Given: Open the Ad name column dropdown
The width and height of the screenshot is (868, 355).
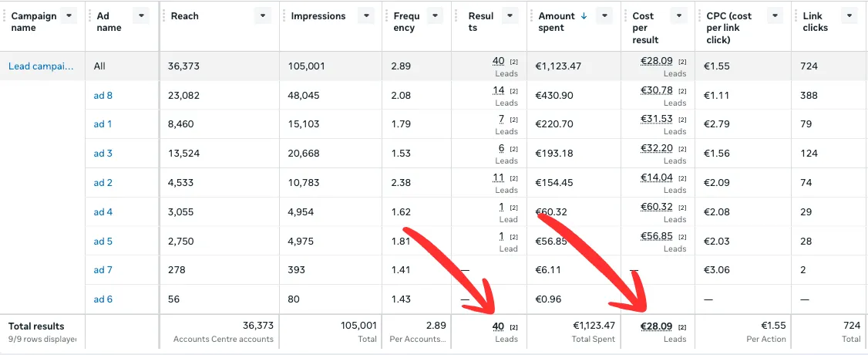Looking at the screenshot, I should click(x=140, y=16).
